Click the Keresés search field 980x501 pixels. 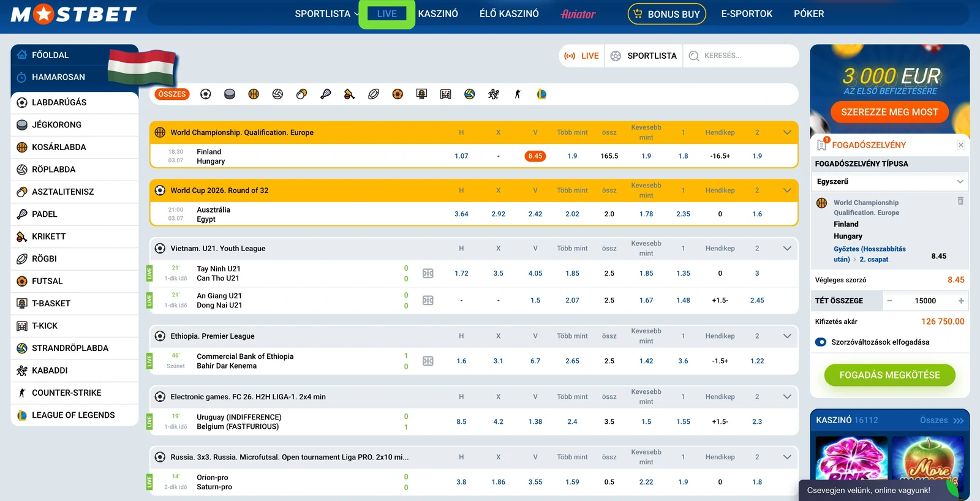(741, 56)
